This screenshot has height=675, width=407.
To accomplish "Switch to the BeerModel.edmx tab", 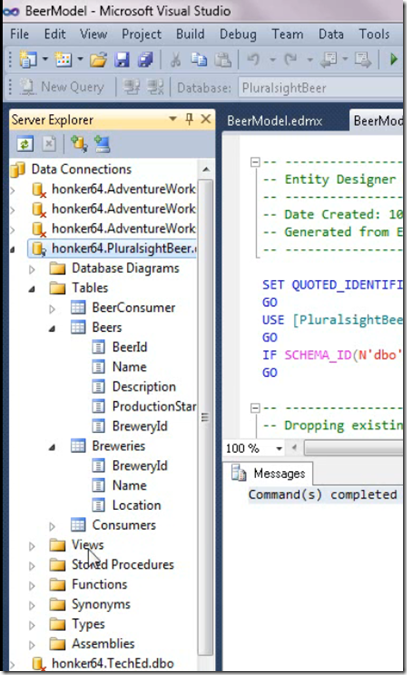I will 274,121.
